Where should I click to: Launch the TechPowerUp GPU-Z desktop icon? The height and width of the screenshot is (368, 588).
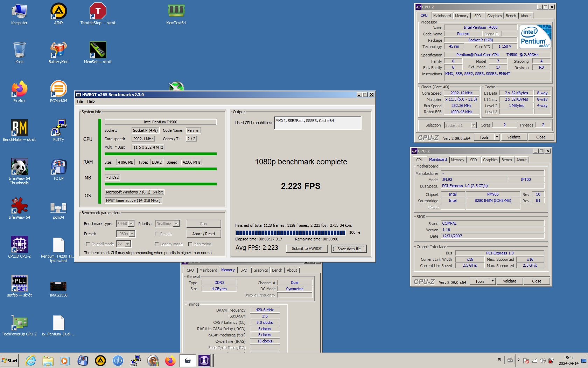(x=19, y=325)
